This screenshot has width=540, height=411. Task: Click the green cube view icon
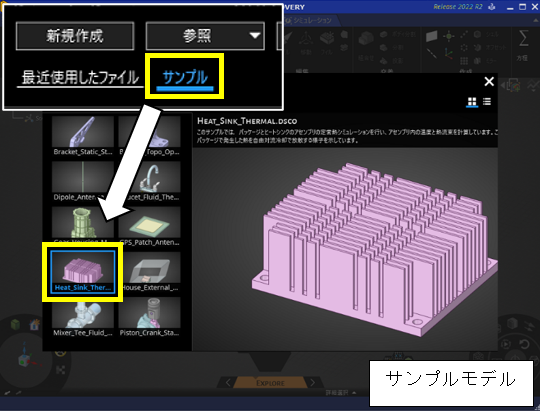[15, 324]
